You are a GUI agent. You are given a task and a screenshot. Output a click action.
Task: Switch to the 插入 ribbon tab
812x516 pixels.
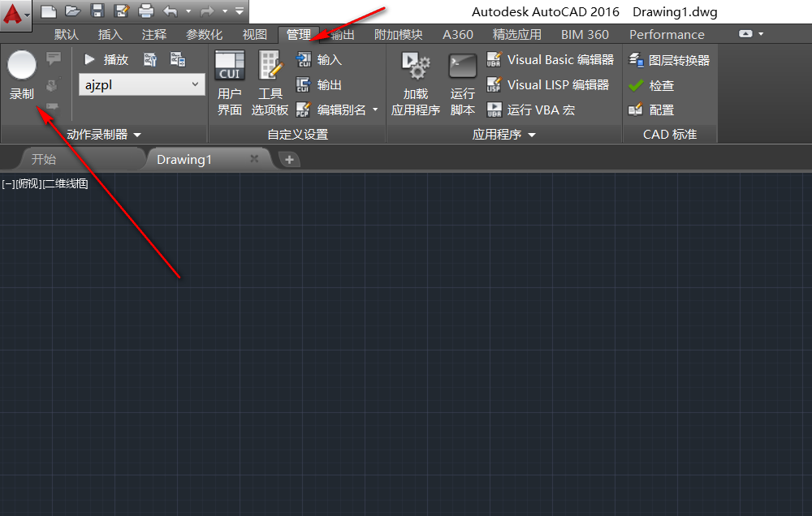click(x=110, y=35)
